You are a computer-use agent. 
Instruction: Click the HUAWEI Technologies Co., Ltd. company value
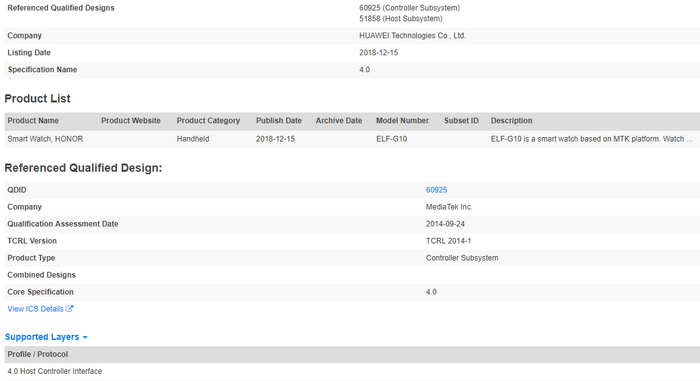point(412,36)
